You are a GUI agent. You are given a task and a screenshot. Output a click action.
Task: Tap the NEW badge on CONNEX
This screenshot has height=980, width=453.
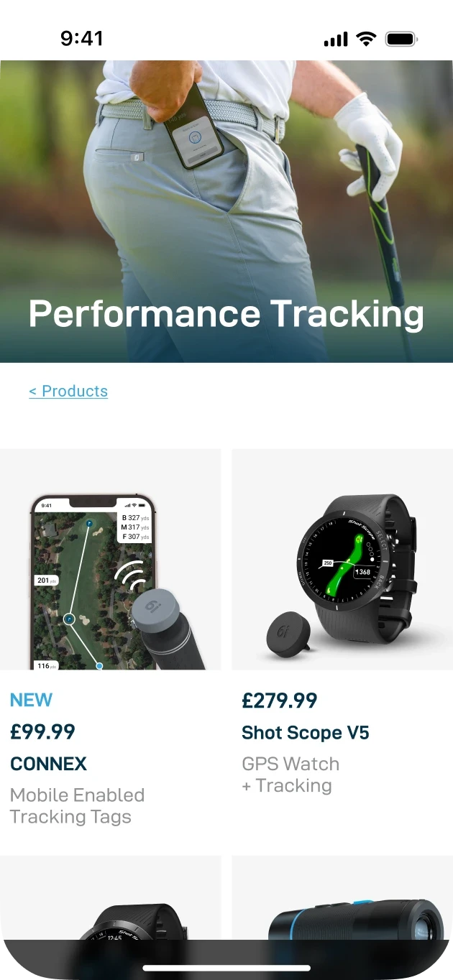point(31,700)
